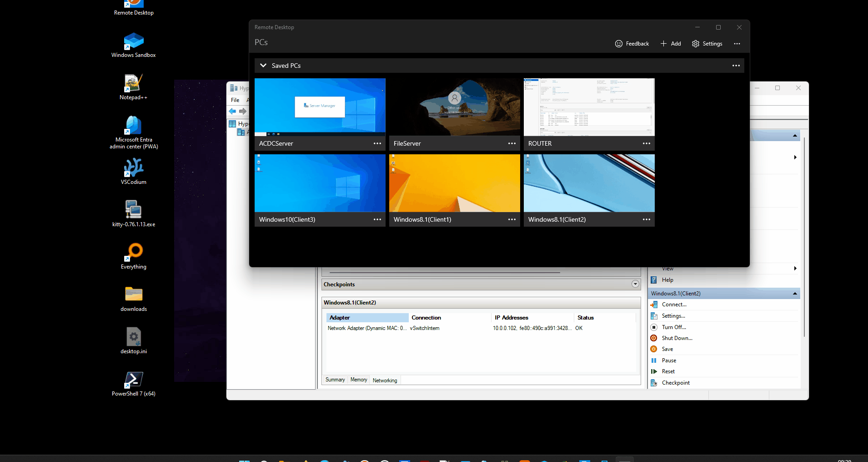This screenshot has width=868, height=462.
Task: Click the OK status cell
Action: (579, 328)
